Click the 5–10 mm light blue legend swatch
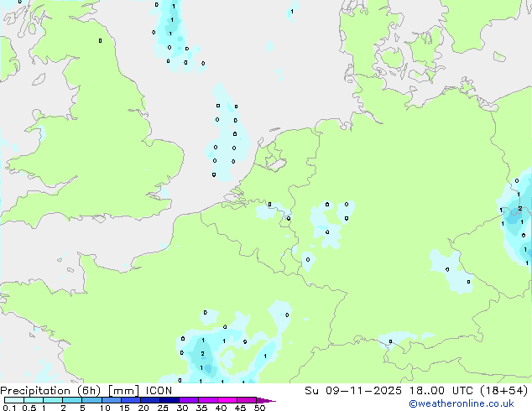The width and height of the screenshot is (532, 411). click(91, 400)
